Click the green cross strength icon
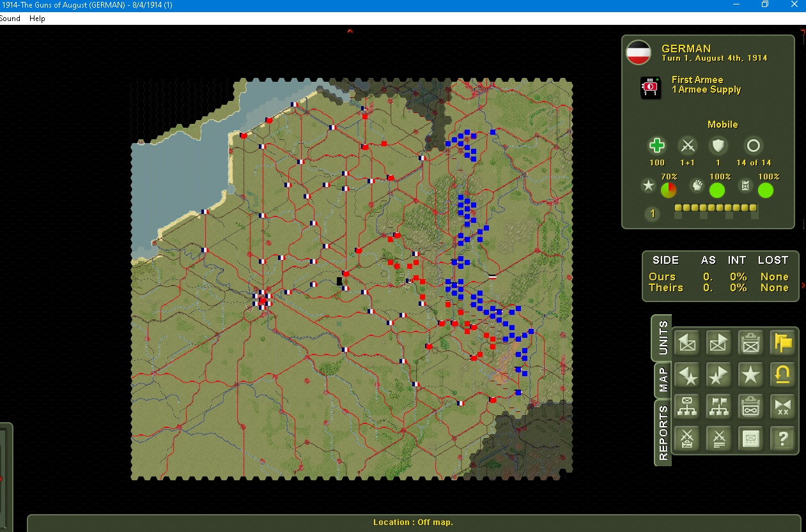 [x=656, y=146]
